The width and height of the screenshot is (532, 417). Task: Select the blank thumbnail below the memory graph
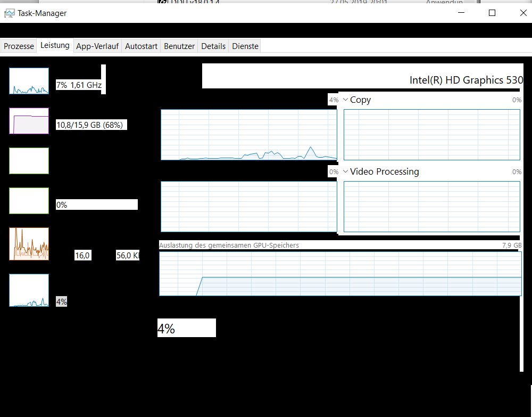[x=29, y=161]
